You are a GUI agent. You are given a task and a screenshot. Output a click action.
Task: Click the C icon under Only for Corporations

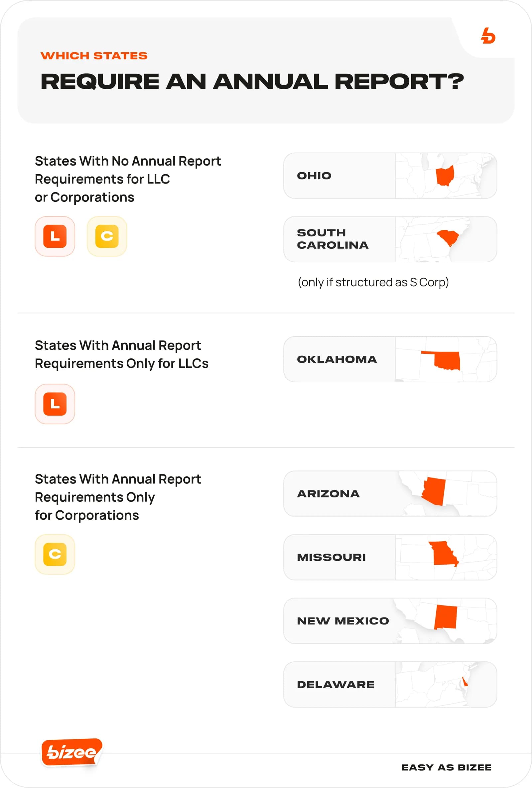(x=55, y=554)
